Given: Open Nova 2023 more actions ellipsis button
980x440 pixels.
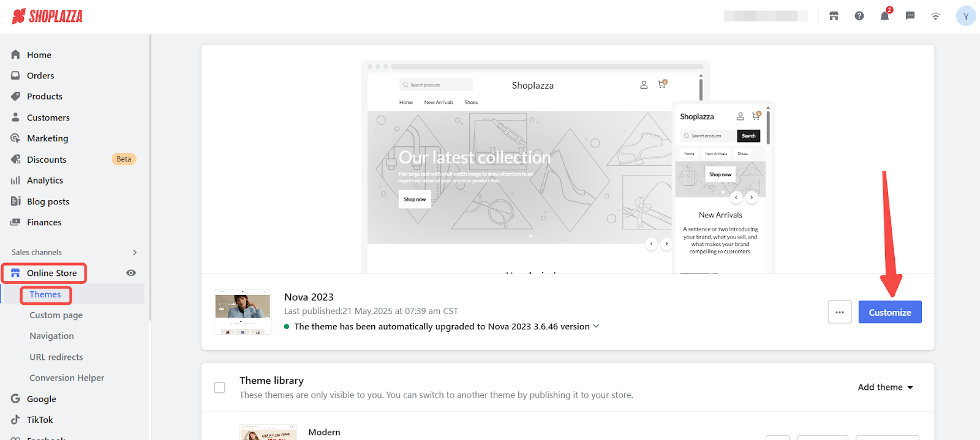Looking at the screenshot, I should [840, 312].
